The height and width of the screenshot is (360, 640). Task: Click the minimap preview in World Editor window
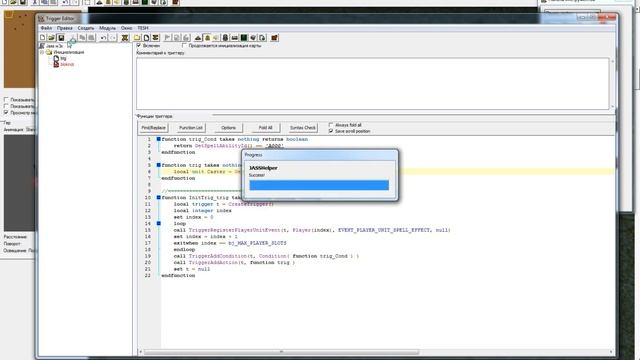pyautogui.click(x=19, y=49)
